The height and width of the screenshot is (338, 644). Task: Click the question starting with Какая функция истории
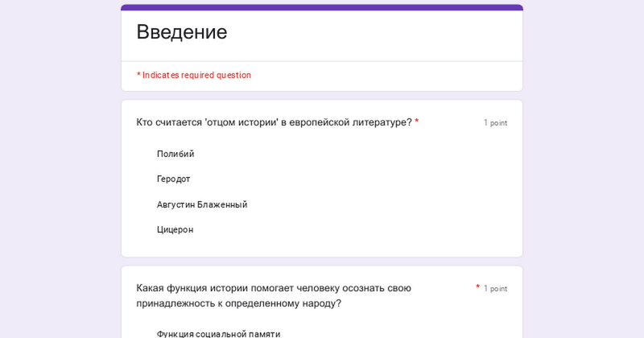coord(274,288)
